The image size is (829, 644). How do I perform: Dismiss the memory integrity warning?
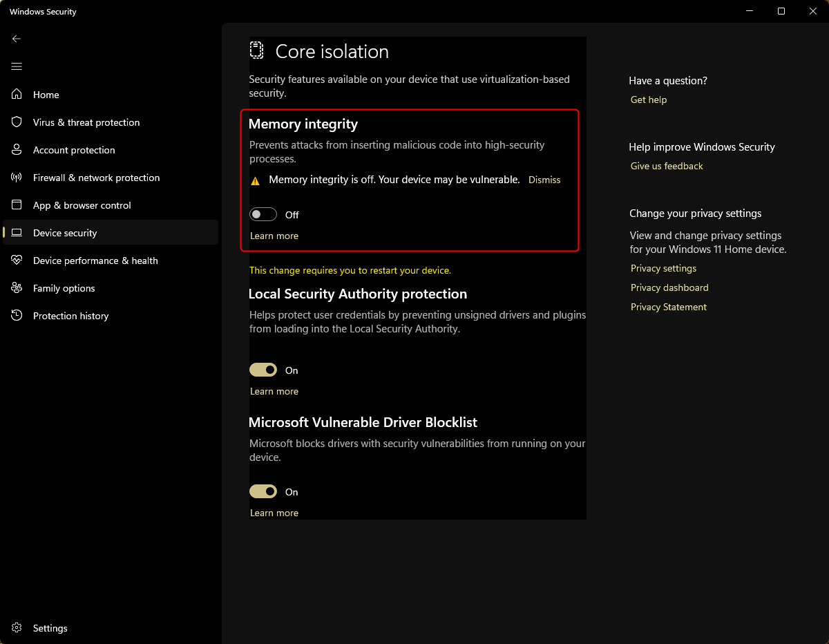544,180
